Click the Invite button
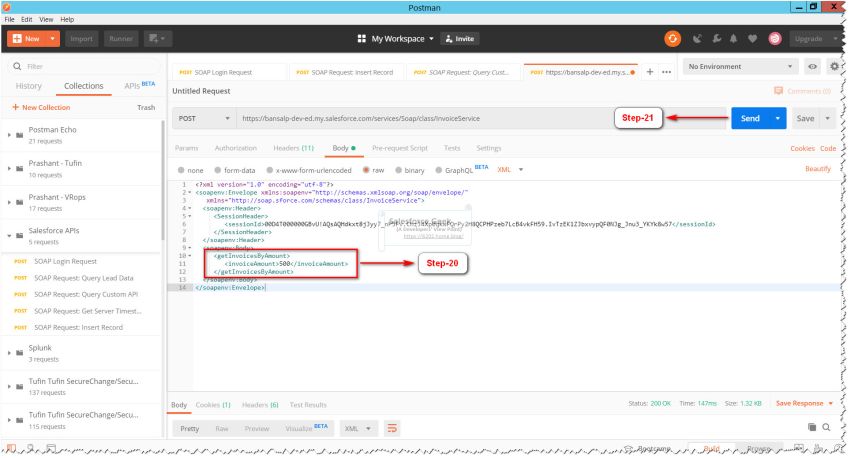This screenshot has width=850, height=458. coord(460,38)
